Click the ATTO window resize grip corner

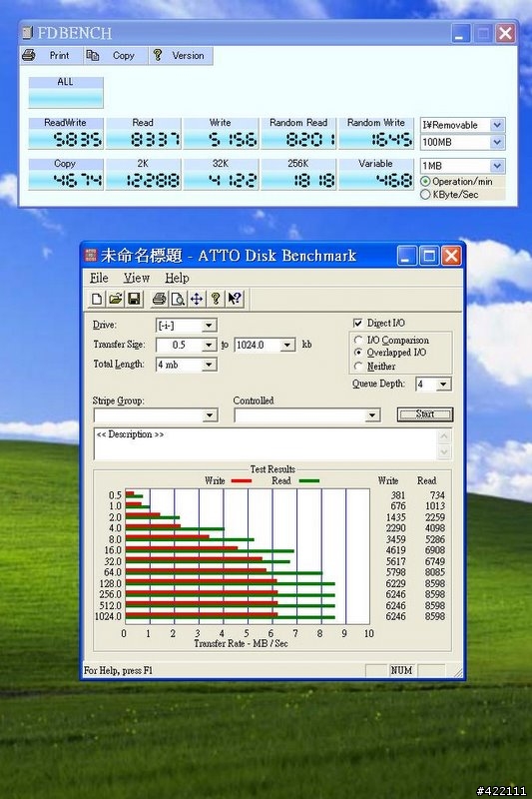pyautogui.click(x=459, y=673)
